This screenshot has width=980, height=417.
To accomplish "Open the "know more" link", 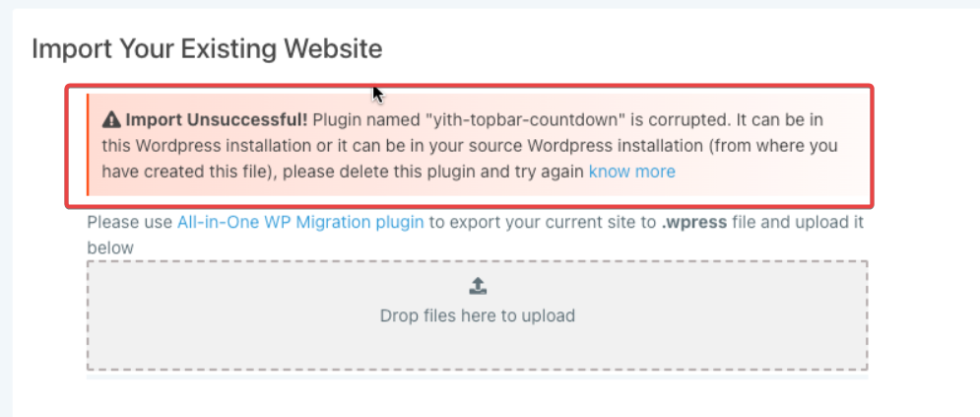I will tap(631, 172).
